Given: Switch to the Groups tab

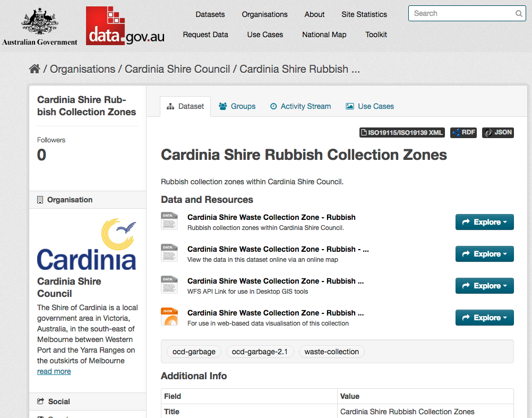Looking at the screenshot, I should pos(237,106).
